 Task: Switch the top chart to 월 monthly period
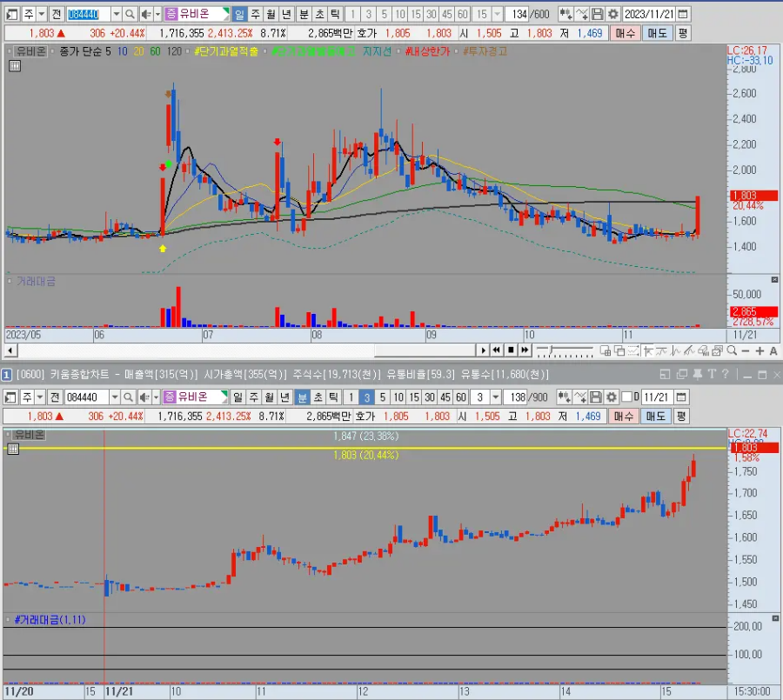click(271, 14)
